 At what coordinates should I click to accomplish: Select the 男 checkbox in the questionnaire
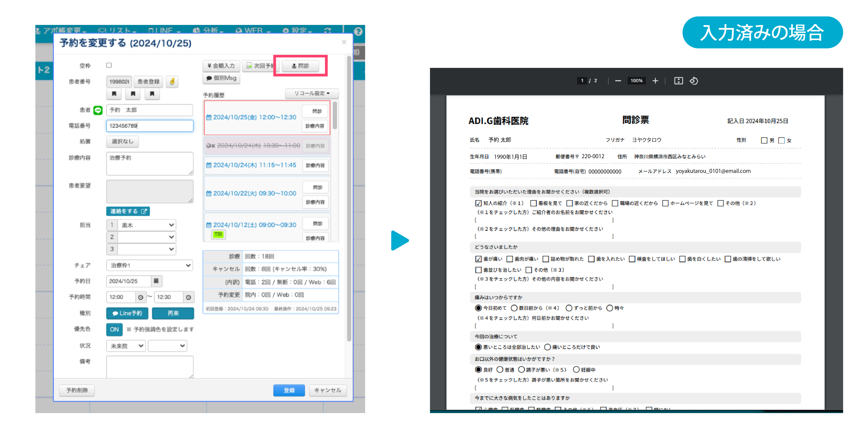click(764, 140)
